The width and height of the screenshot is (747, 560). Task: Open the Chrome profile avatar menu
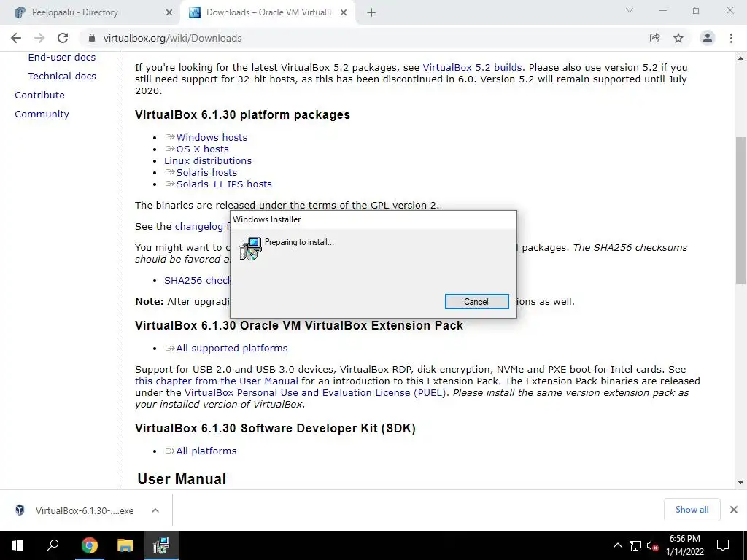[x=708, y=38]
